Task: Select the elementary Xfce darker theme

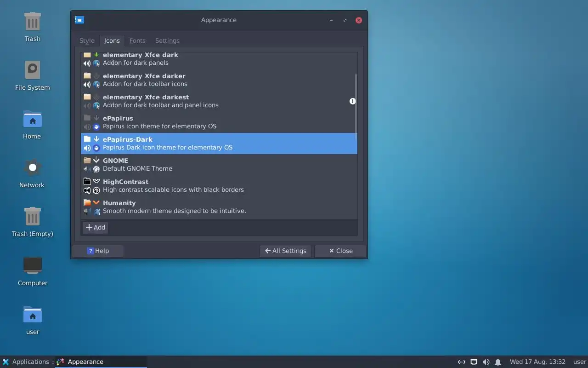Action: click(219, 80)
